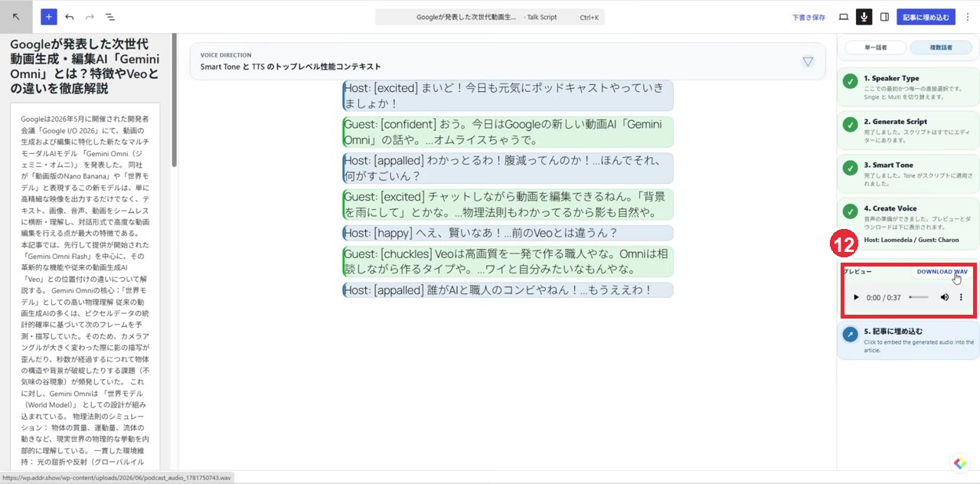Open the preview device icon
This screenshot has width=980, height=484.
pos(844,17)
